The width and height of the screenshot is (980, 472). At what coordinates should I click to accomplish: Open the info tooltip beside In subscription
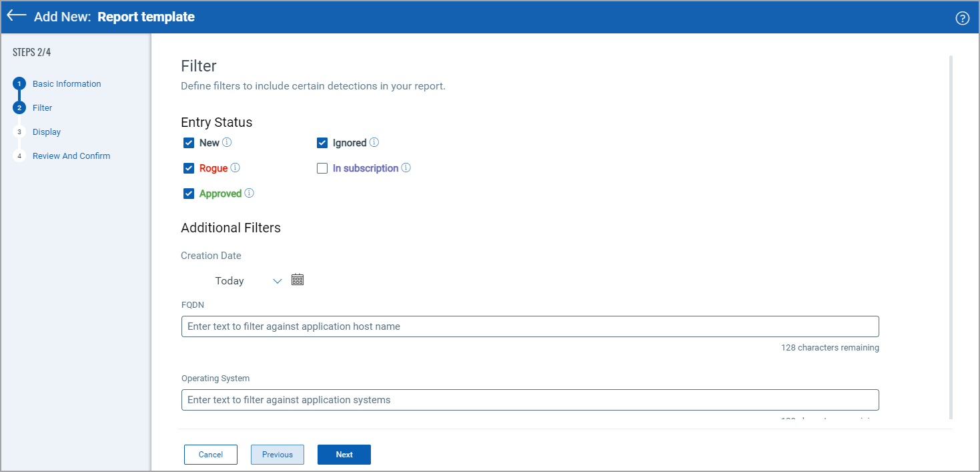406,168
